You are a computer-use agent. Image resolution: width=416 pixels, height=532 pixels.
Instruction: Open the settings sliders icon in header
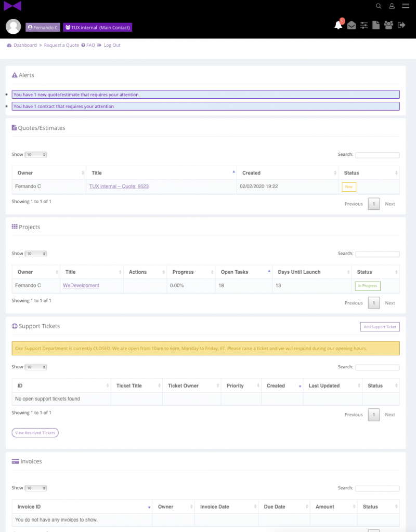click(x=363, y=25)
